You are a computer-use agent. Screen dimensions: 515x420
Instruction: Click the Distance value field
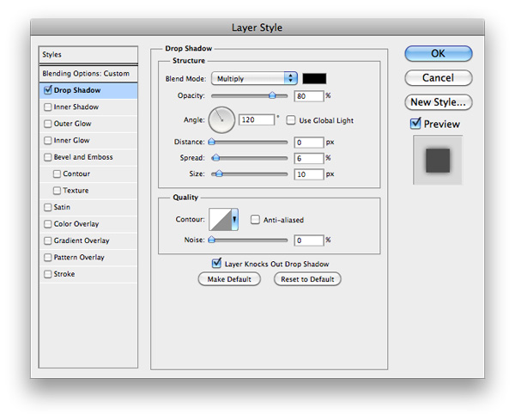[x=309, y=143]
